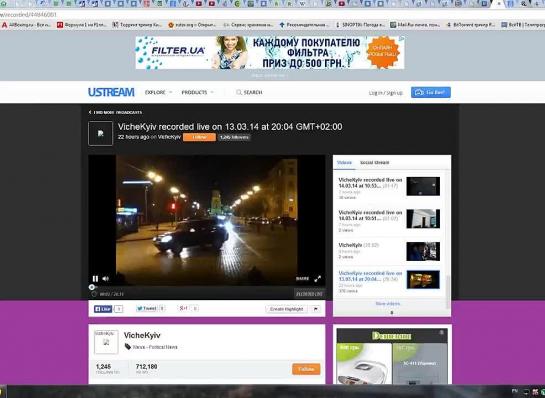Expand the Explore dropdown menu

[x=158, y=92]
